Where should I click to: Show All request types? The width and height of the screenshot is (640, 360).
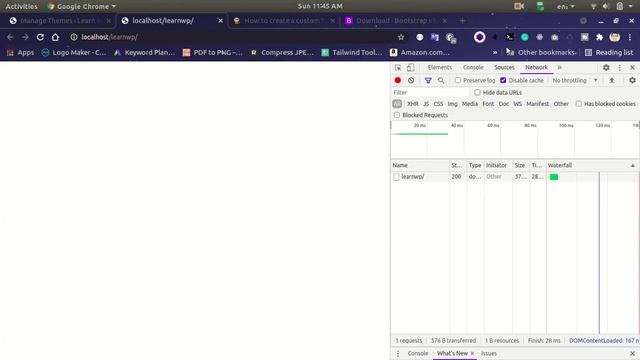tap(397, 104)
